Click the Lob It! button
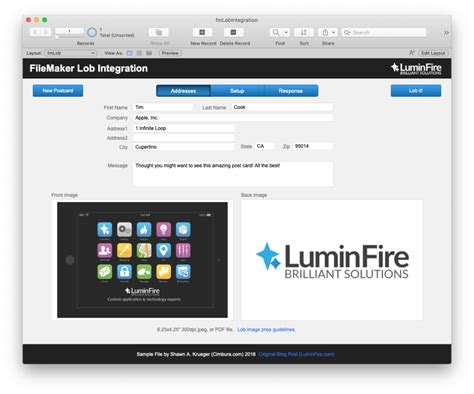The width and height of the screenshot is (474, 394). click(x=416, y=91)
